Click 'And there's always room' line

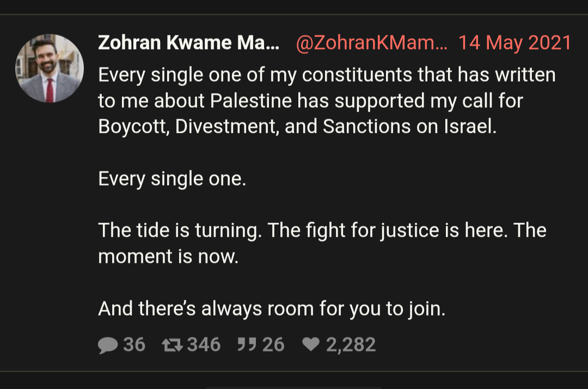point(272,309)
